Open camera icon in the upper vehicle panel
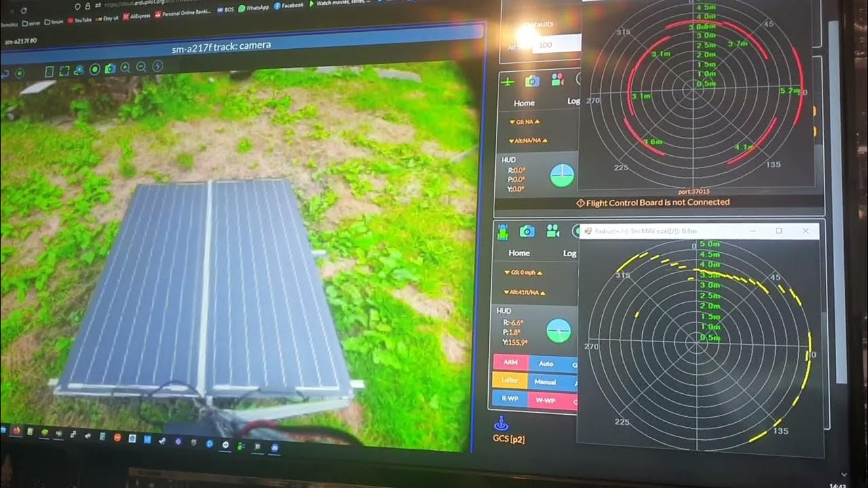Viewport: 868px width, 488px height. point(532,81)
